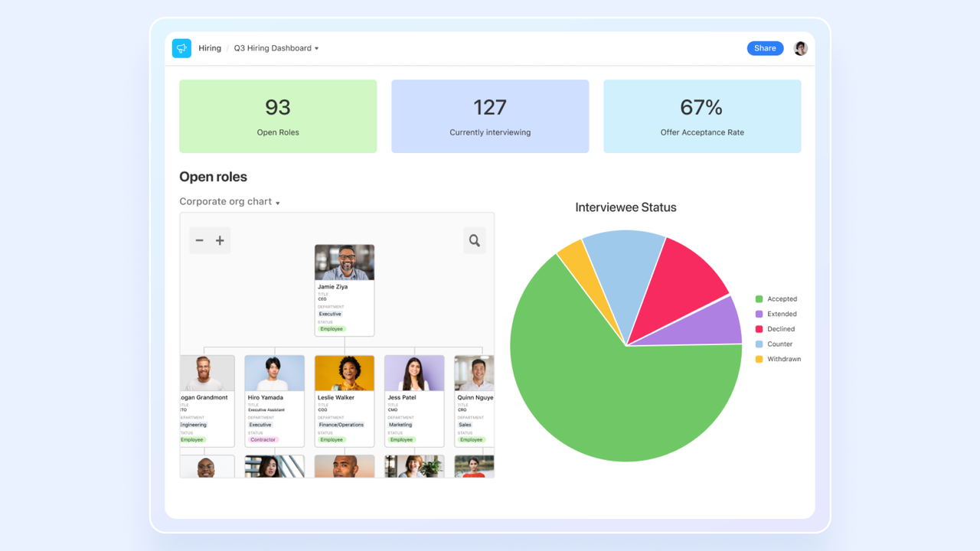Click the name Logan Grandmont
The width and height of the screenshot is (980, 551).
(204, 398)
